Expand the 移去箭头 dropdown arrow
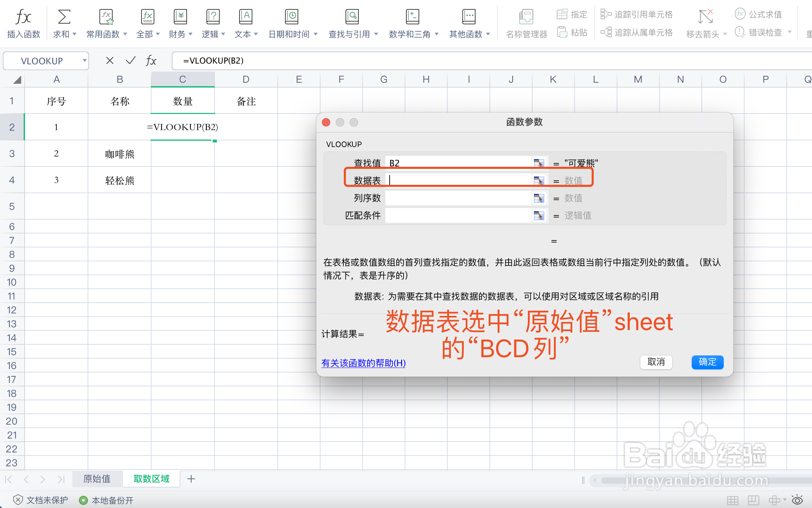812x508 pixels. (x=725, y=34)
